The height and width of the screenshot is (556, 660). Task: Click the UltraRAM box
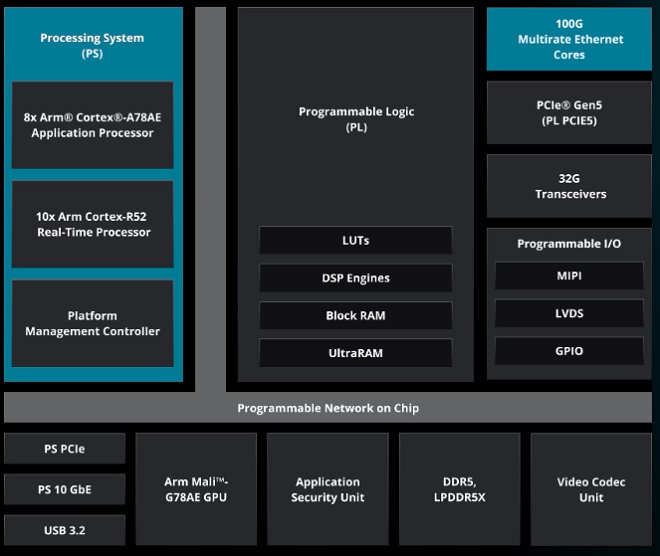pos(356,353)
